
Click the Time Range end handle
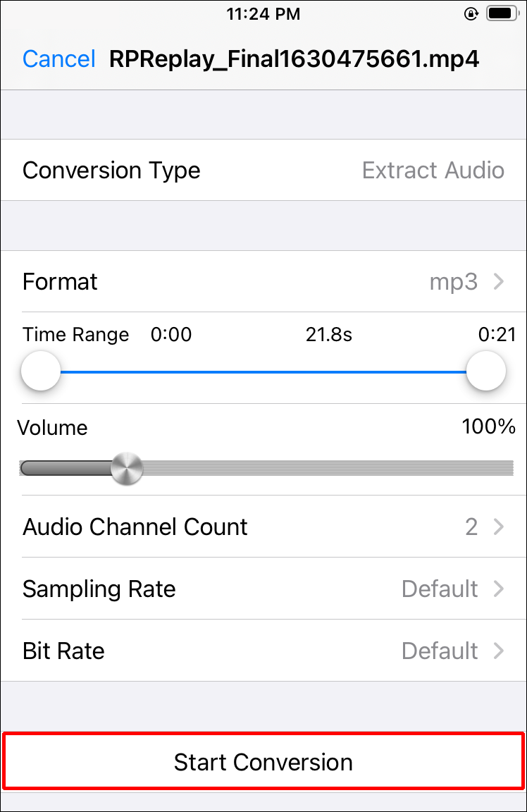(486, 371)
